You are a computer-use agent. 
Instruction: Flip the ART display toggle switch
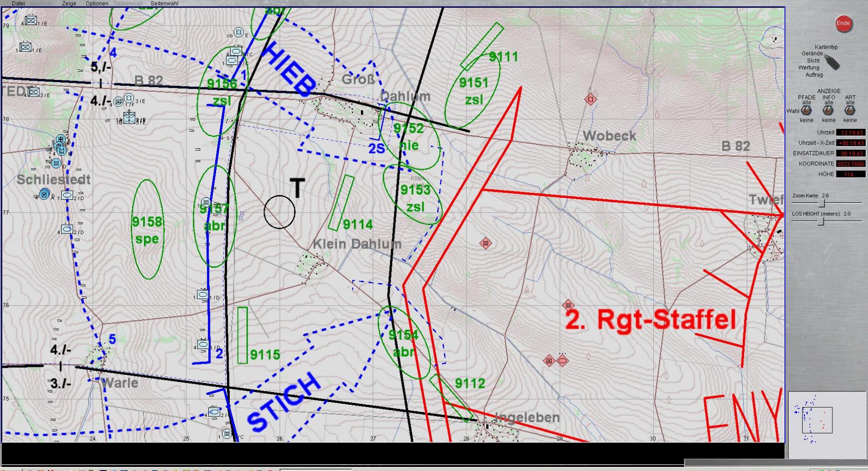pos(850,110)
